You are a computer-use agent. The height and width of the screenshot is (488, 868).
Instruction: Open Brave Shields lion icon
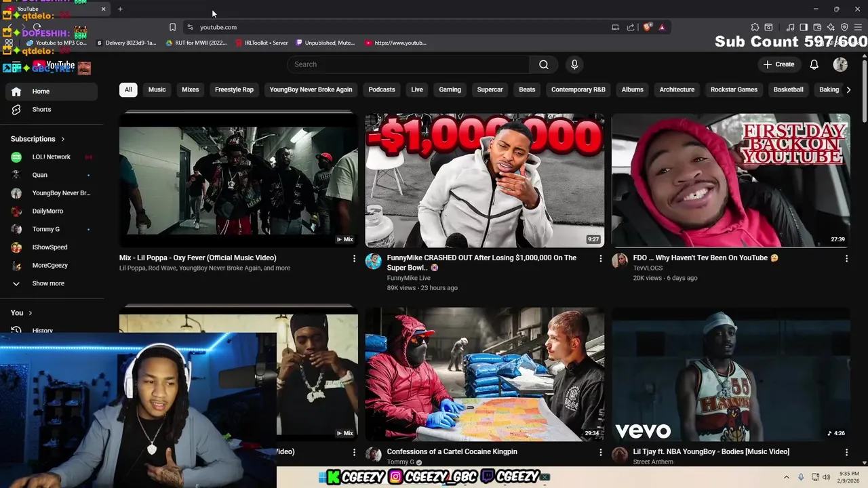coord(648,27)
